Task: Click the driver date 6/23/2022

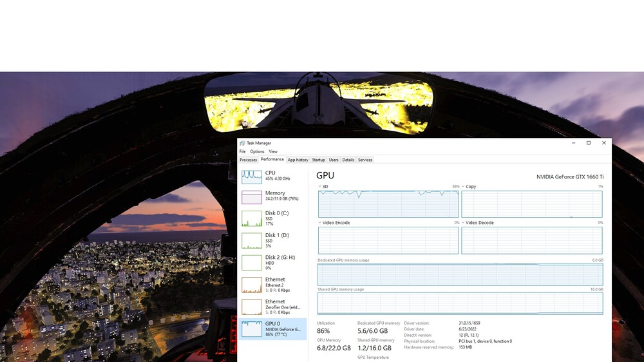Action: point(468,329)
